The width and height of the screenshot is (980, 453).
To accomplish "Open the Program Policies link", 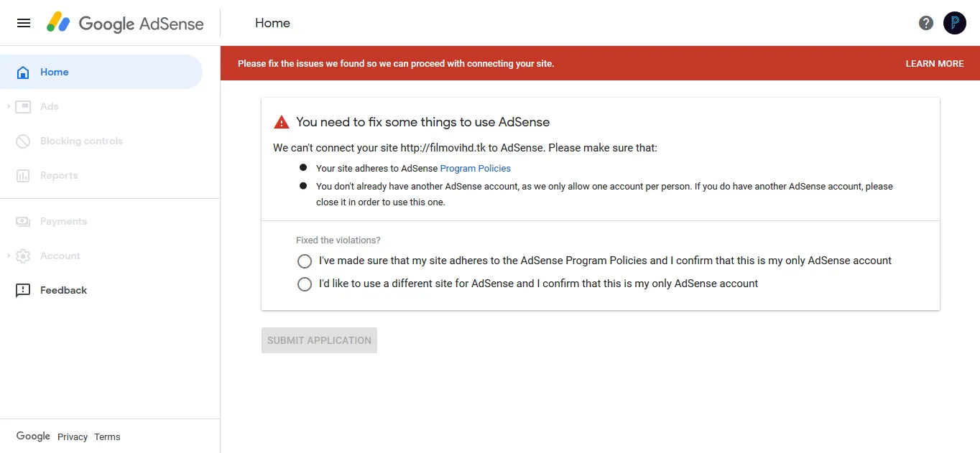I will coord(475,169).
